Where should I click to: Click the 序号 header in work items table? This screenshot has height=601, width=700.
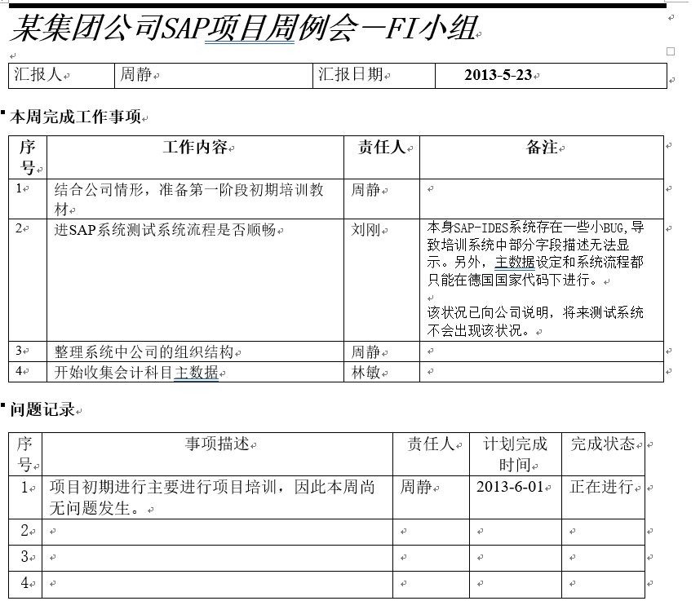point(28,157)
